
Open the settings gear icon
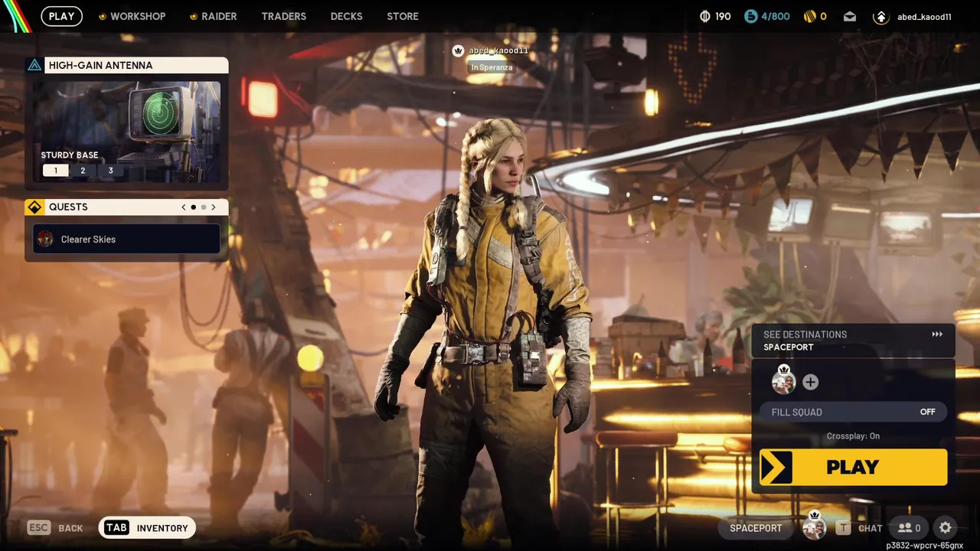click(946, 528)
